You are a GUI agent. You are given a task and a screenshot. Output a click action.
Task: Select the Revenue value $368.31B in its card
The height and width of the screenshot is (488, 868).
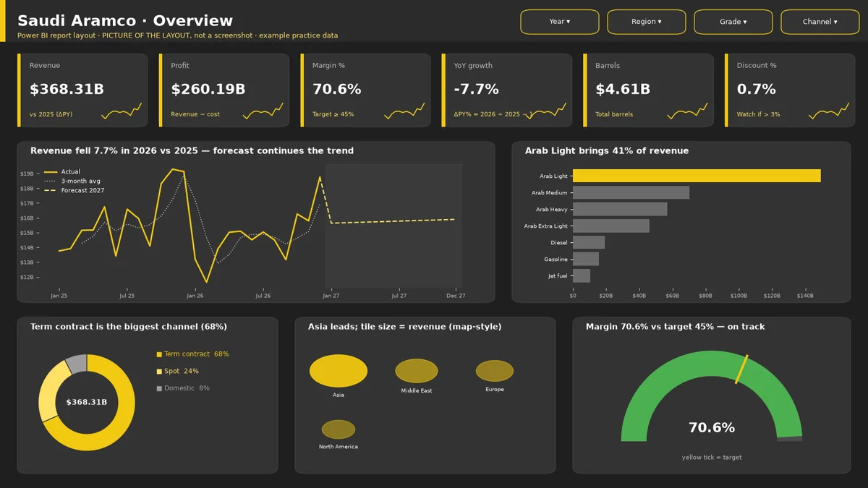click(x=67, y=90)
